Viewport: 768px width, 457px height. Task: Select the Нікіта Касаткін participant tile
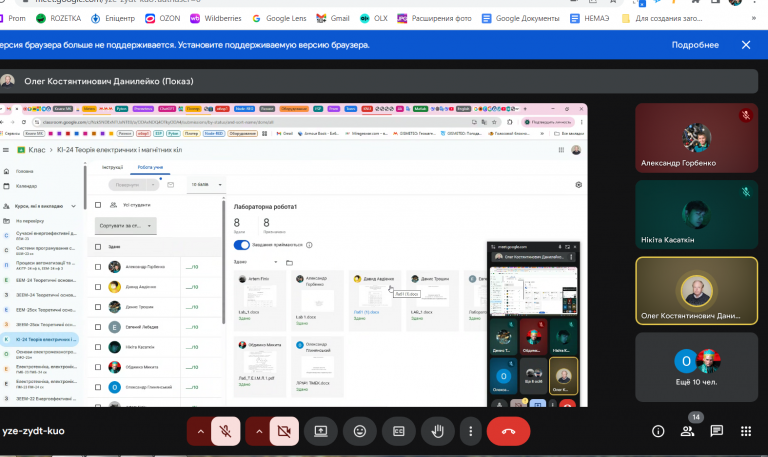click(x=696, y=215)
